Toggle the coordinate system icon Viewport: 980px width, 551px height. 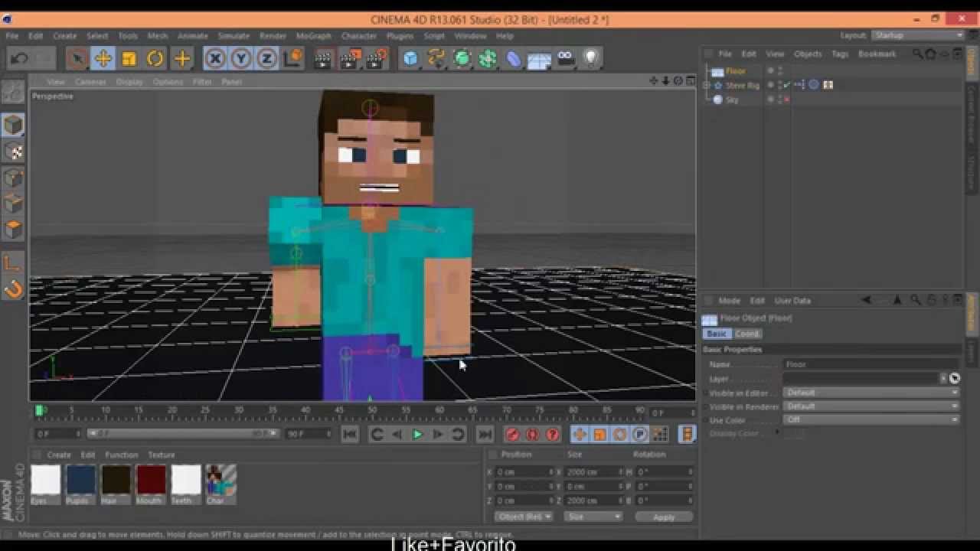(292, 58)
